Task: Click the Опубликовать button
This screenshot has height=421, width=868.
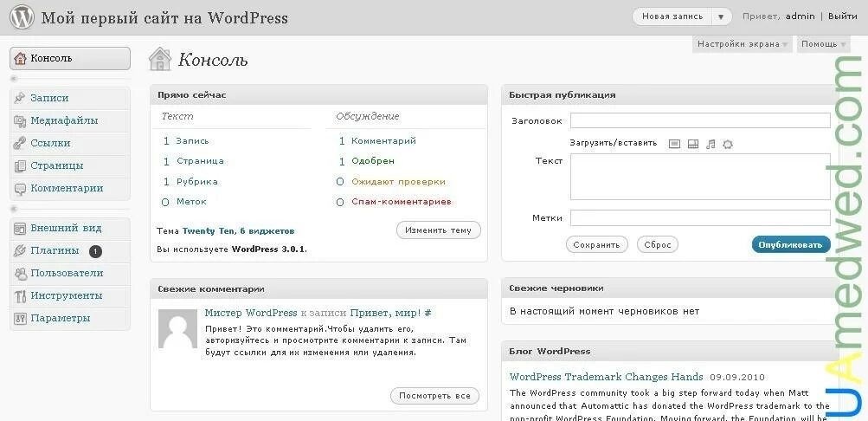Action: coord(791,244)
